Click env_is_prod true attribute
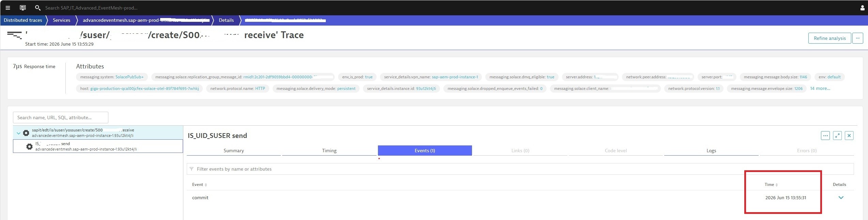The height and width of the screenshot is (220, 868). [x=357, y=77]
